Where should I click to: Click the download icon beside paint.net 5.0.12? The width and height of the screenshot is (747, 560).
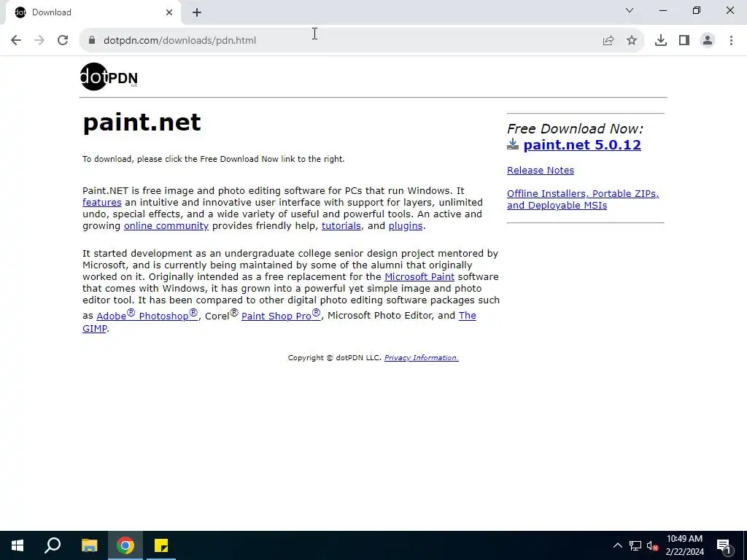pyautogui.click(x=513, y=144)
